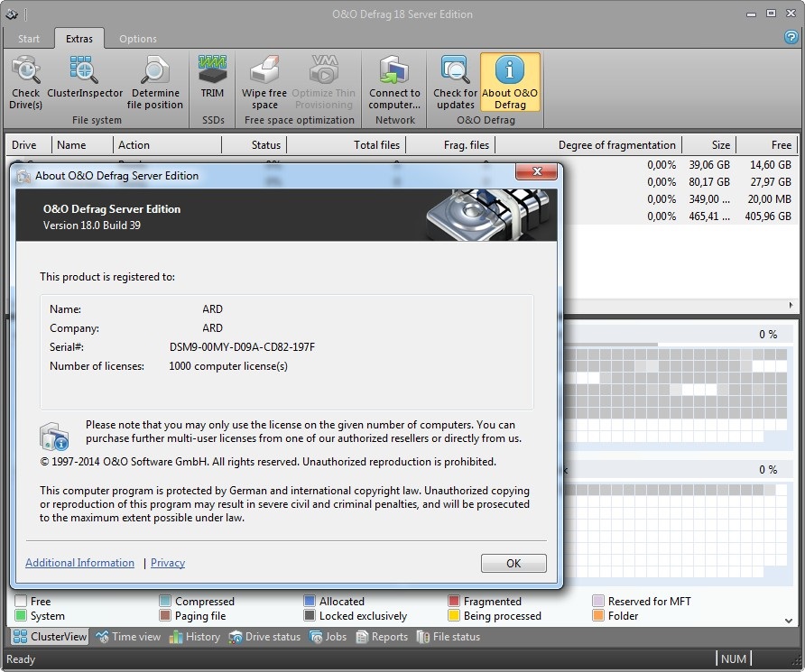Click the Fragmented legend swatch
Screen dimensions: 805x672
pos(453,601)
